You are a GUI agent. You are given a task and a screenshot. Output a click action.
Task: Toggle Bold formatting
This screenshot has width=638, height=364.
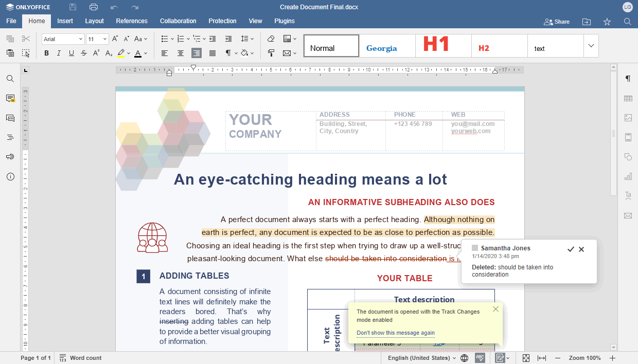46,53
